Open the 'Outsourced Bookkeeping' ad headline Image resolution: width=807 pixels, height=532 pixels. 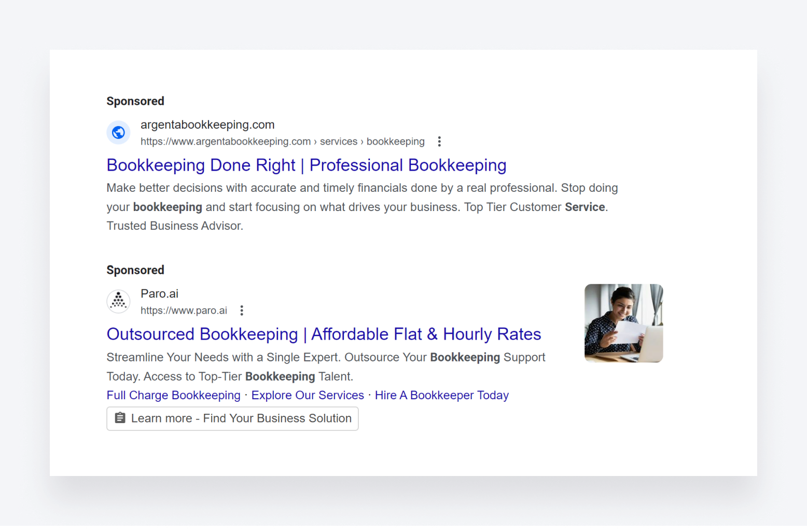pos(324,334)
